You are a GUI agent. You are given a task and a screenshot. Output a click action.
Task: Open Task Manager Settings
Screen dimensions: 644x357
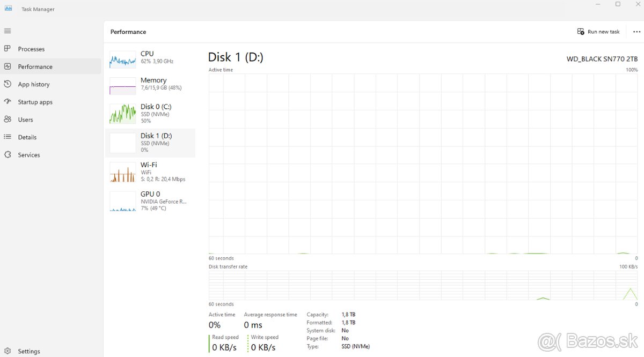51,351
